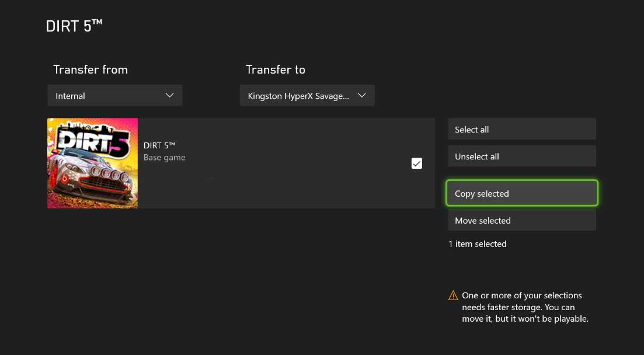Click the DIRT 5 cover art thumbnail
Image resolution: width=644 pixels, height=355 pixels.
(x=92, y=163)
